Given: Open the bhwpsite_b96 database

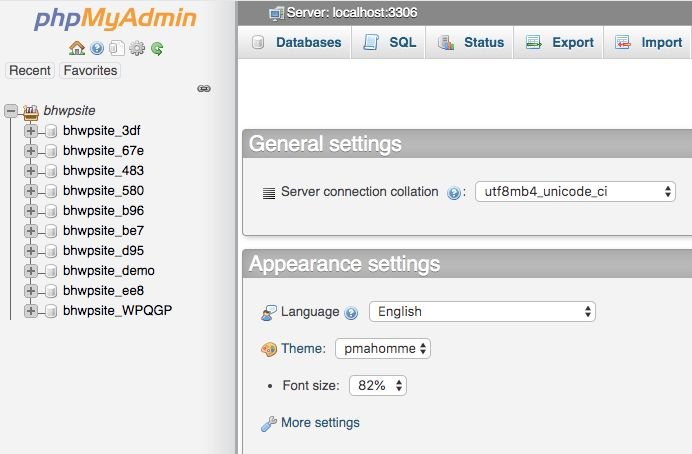Looking at the screenshot, I should [103, 210].
